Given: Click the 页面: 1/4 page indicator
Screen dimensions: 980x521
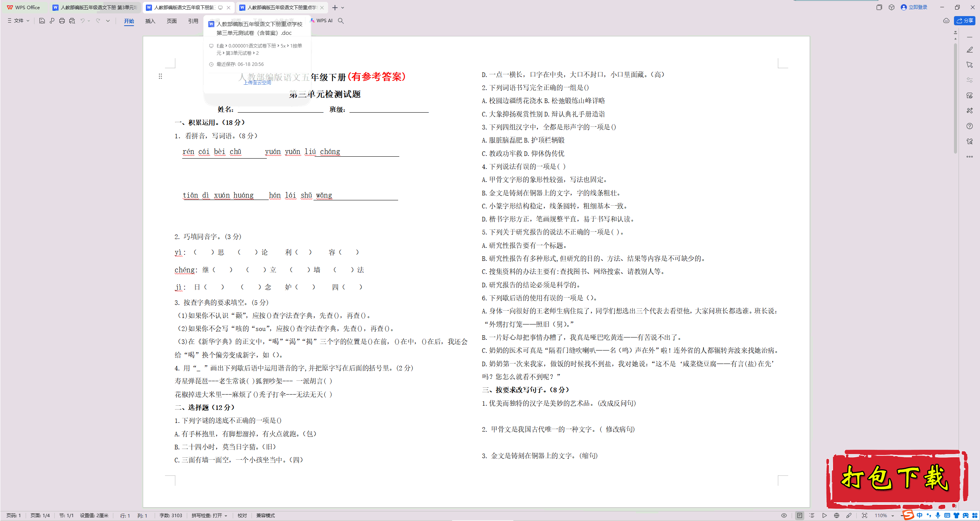Looking at the screenshot, I should click(40, 516).
